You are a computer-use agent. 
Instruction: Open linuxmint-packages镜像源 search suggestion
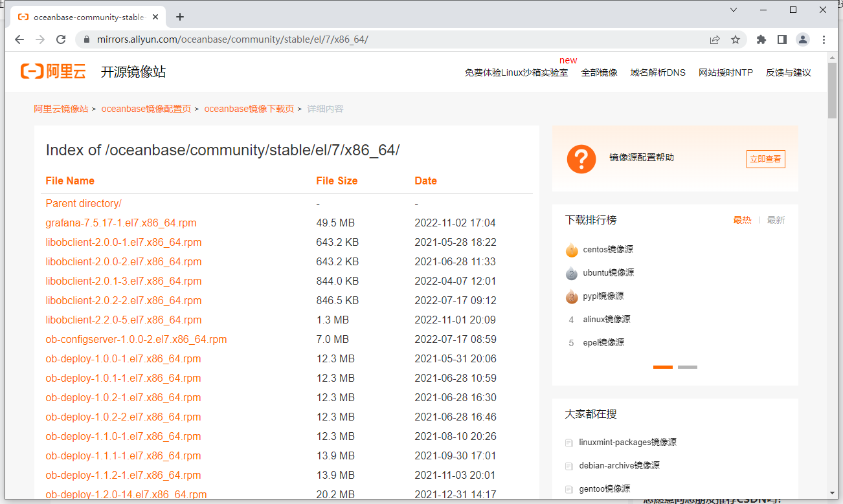coord(627,442)
